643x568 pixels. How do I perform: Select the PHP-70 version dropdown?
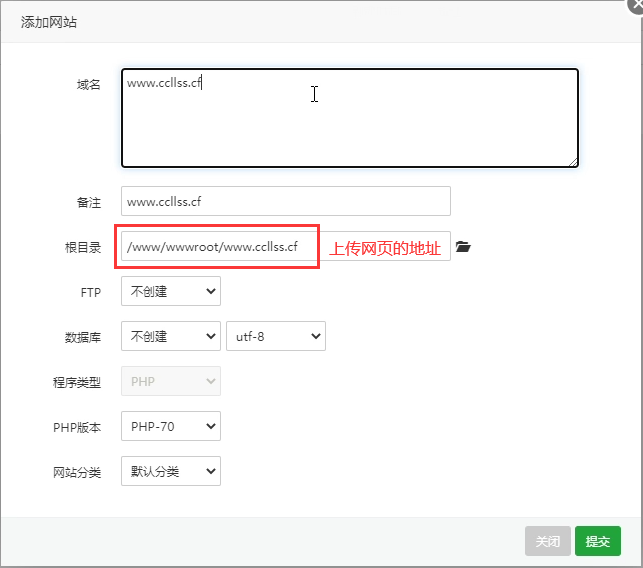[170, 427]
